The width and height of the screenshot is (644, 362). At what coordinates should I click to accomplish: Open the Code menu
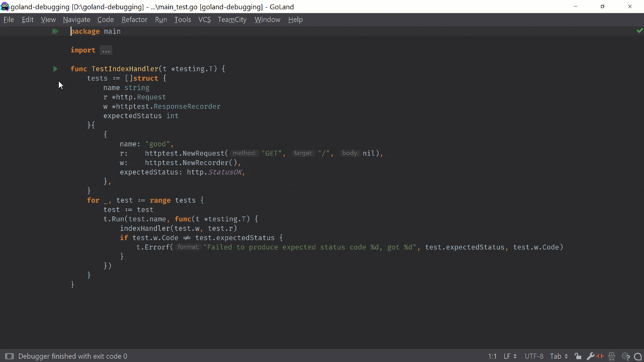click(105, 20)
